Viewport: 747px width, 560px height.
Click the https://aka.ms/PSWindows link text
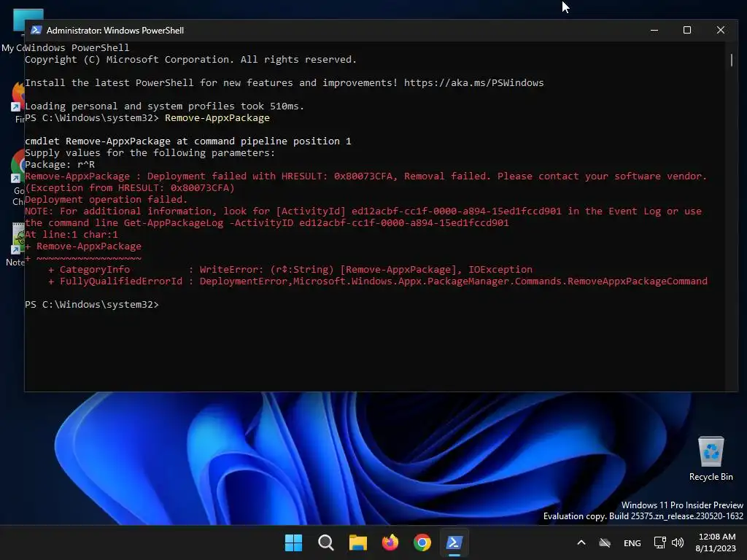tap(473, 83)
